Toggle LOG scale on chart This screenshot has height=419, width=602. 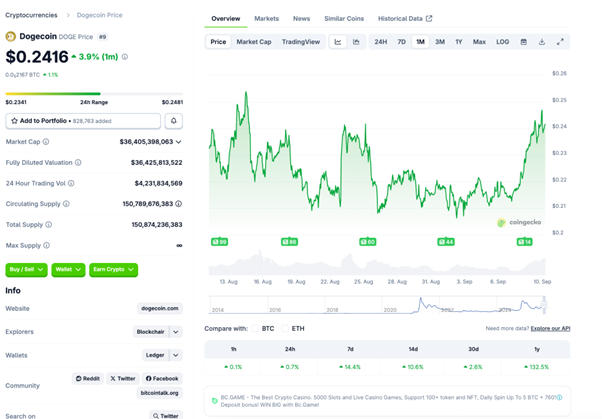tap(503, 42)
